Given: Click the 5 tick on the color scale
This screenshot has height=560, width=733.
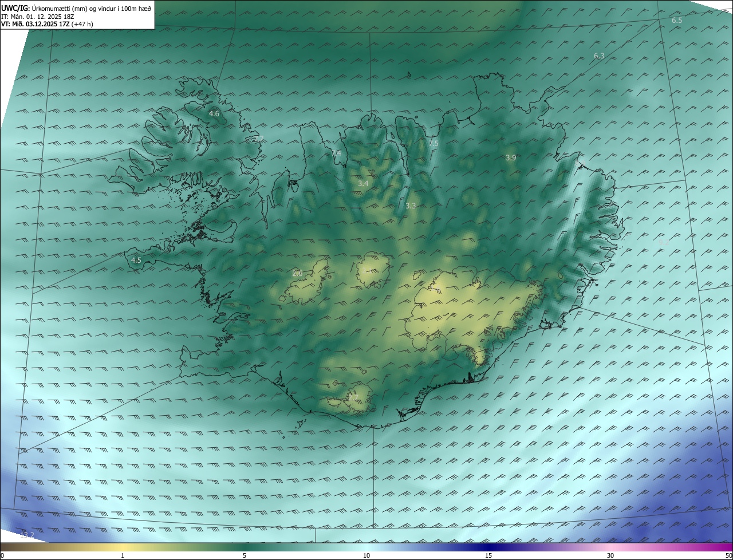Looking at the screenshot, I should point(245,555).
